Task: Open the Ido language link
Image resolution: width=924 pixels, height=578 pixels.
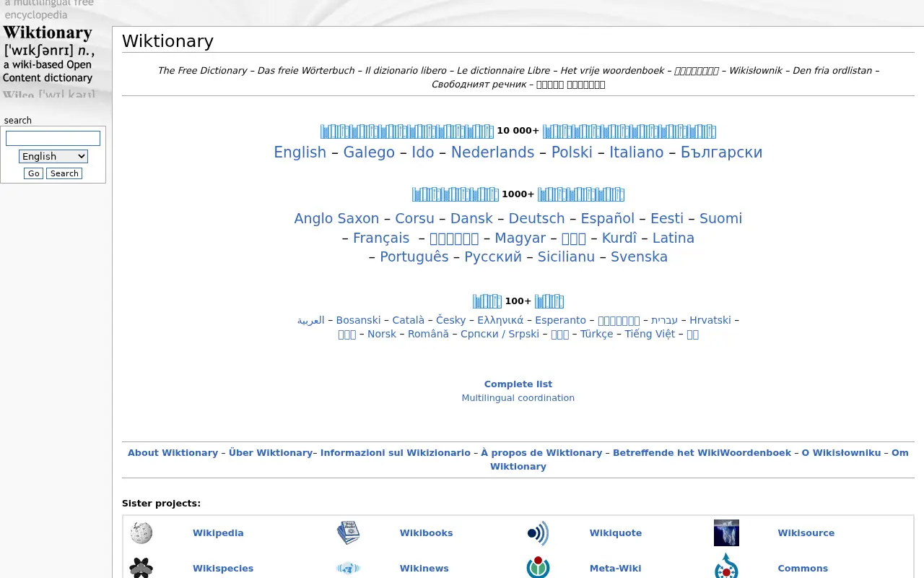Action: [x=423, y=152]
